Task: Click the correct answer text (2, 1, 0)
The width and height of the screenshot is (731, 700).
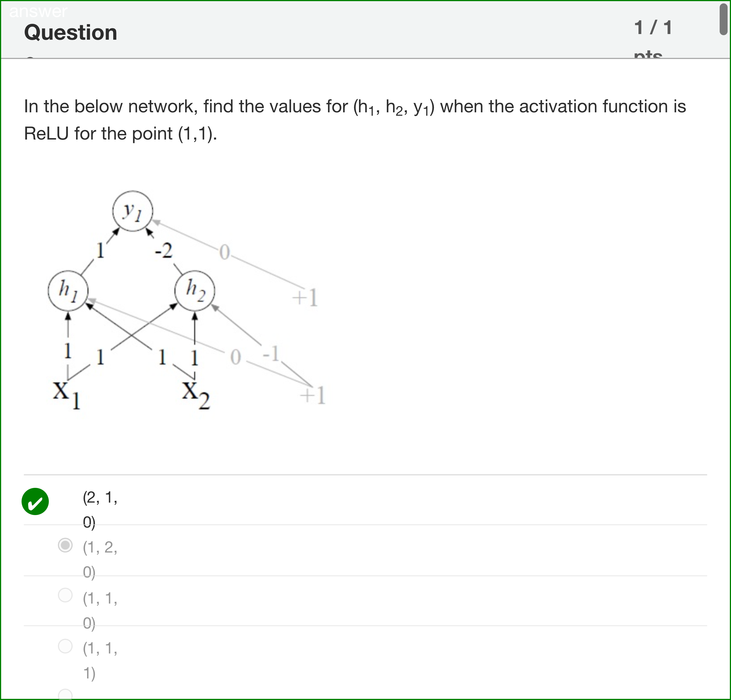Action: coord(99,499)
